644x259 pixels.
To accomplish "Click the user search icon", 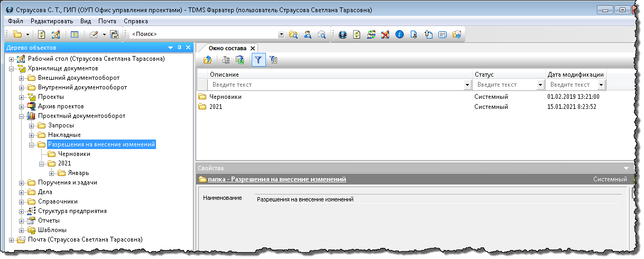I will [x=307, y=34].
